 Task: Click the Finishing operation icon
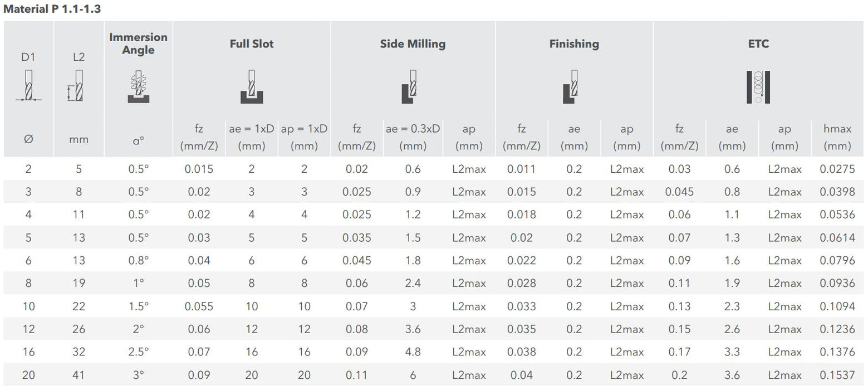tap(571, 86)
